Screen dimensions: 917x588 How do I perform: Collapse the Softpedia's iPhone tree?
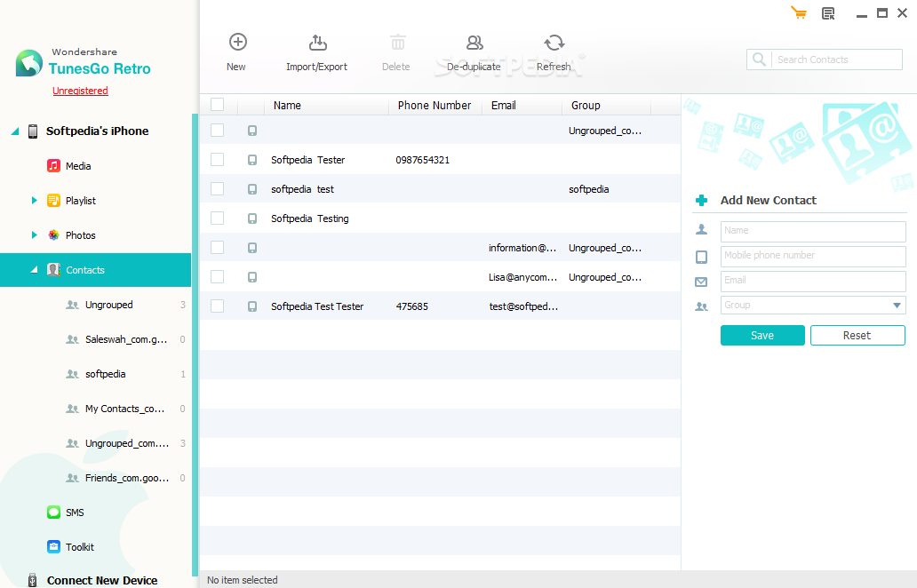[x=15, y=131]
